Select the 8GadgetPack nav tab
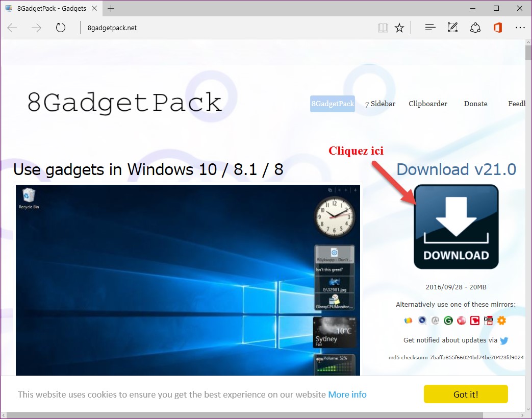Screen dimensions: 532x419 point(333,104)
